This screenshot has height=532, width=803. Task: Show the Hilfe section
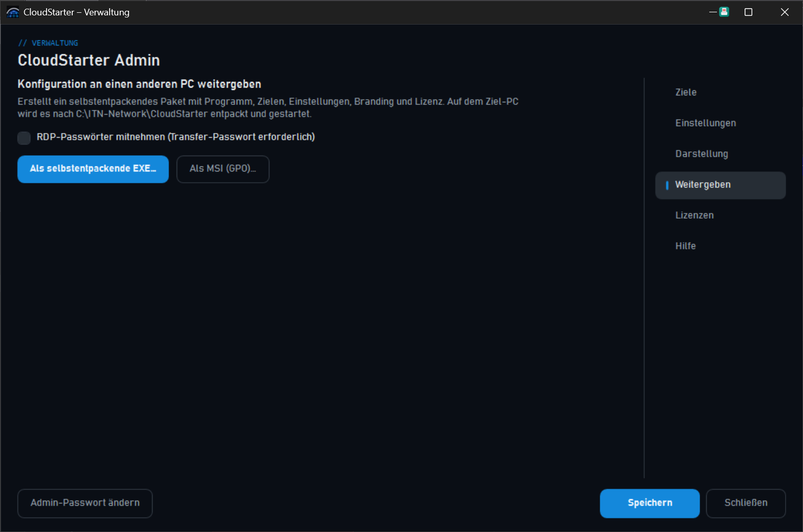pos(720,246)
